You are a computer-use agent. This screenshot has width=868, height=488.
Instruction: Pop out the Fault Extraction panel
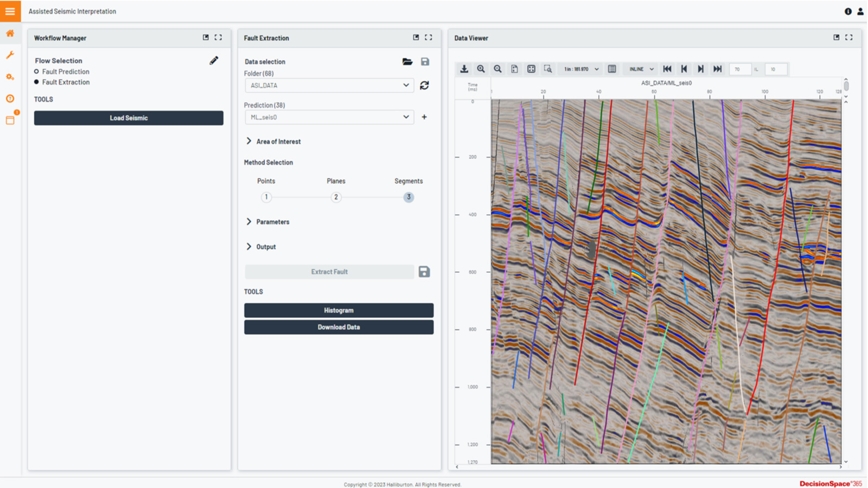coord(416,37)
